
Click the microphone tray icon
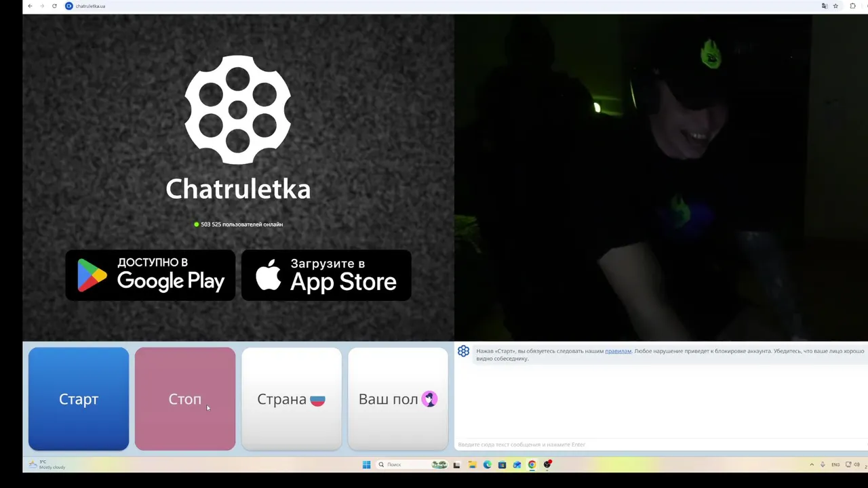click(823, 464)
